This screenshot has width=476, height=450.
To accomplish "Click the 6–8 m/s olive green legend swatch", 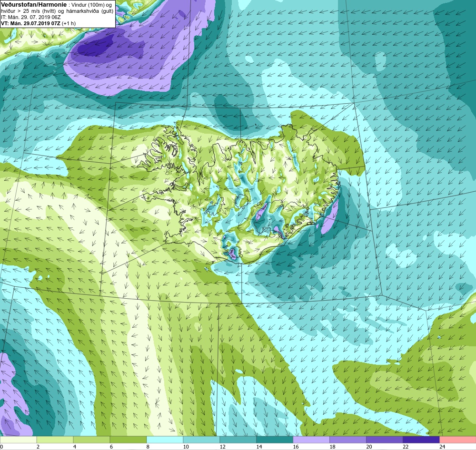I will tap(128, 440).
